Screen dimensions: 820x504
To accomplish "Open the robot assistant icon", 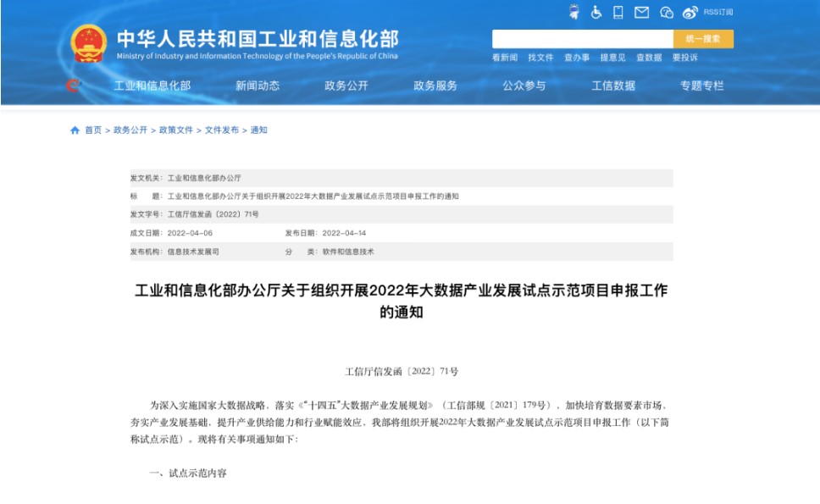I will [x=574, y=12].
